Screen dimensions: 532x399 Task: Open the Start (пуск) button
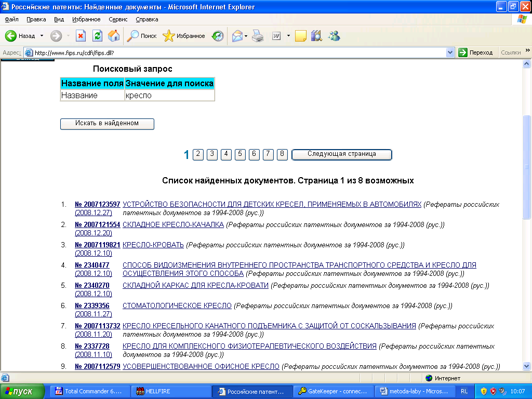(x=22, y=391)
